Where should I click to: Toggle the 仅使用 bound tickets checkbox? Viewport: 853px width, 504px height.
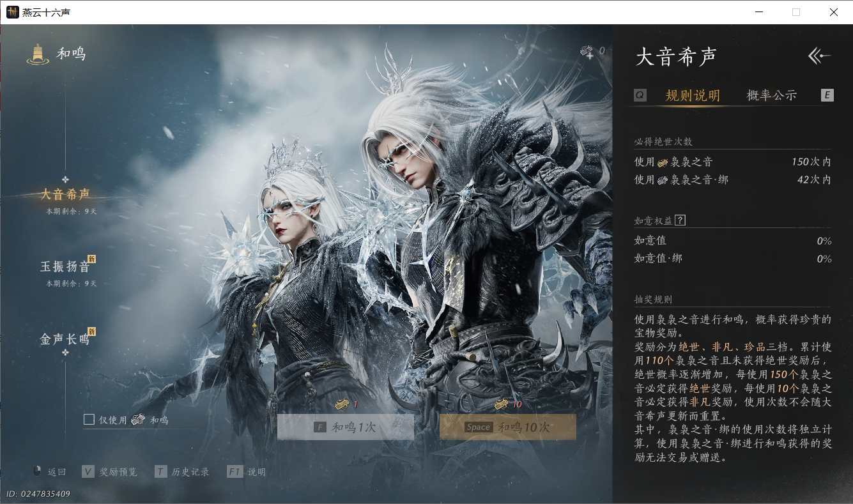point(89,420)
